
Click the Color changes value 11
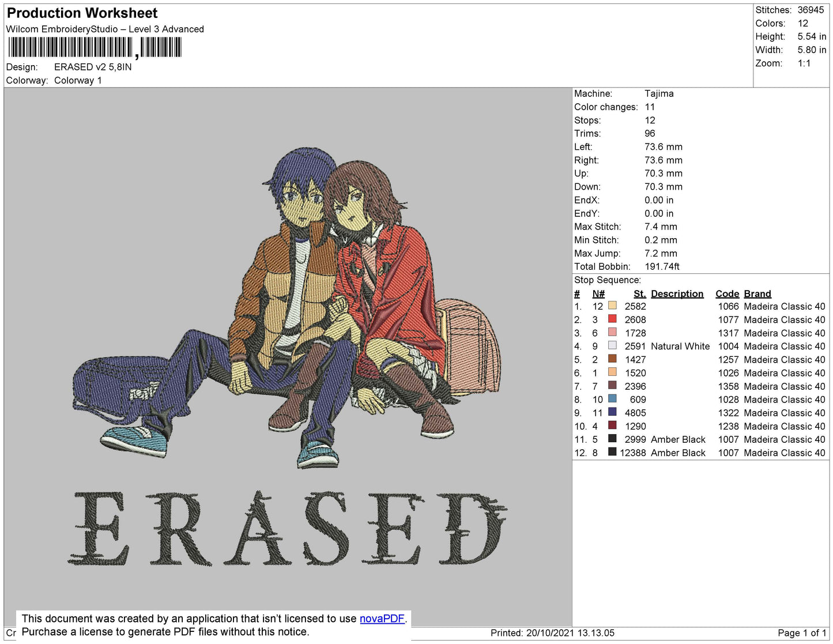pos(650,107)
